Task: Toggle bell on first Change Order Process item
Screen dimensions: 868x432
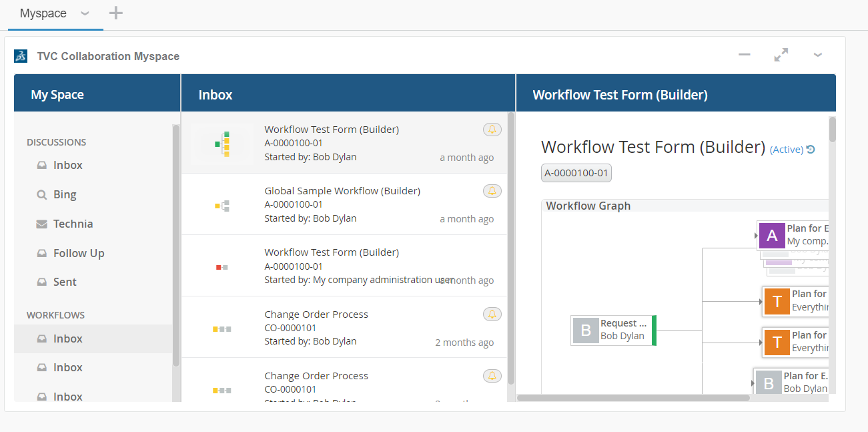Action: pyautogui.click(x=492, y=314)
